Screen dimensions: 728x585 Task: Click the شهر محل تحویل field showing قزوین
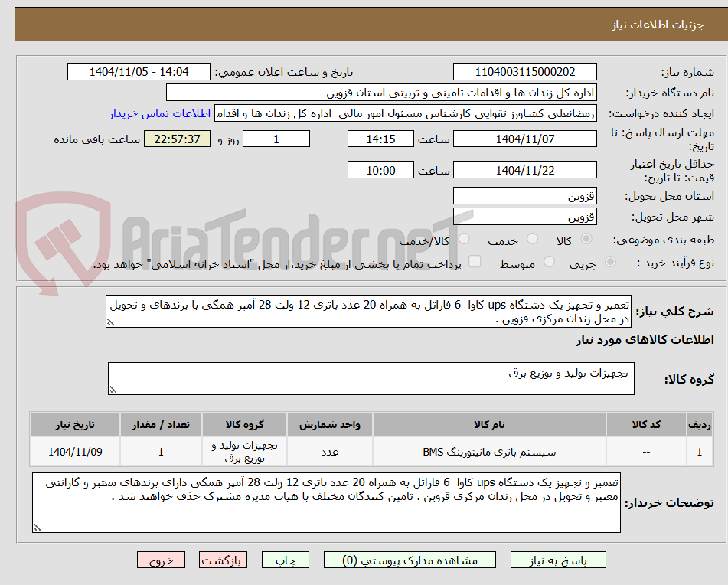click(525, 216)
